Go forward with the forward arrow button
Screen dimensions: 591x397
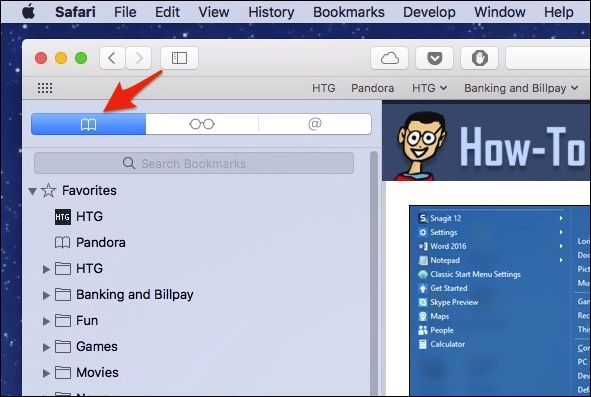coord(139,58)
